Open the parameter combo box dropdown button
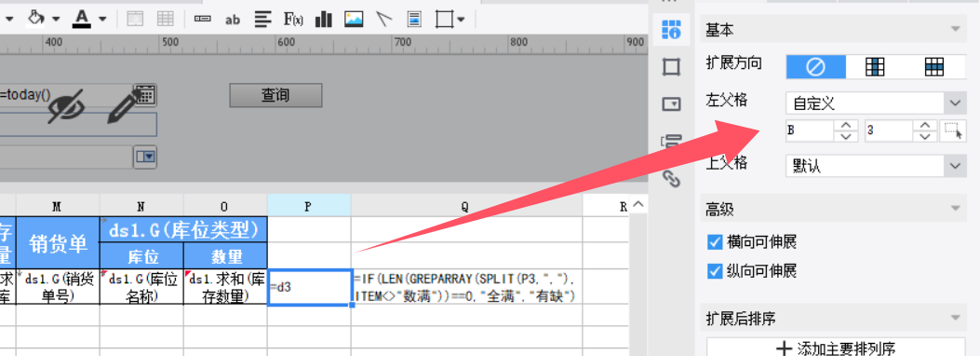Screen dimensions: 980x356 (145, 157)
